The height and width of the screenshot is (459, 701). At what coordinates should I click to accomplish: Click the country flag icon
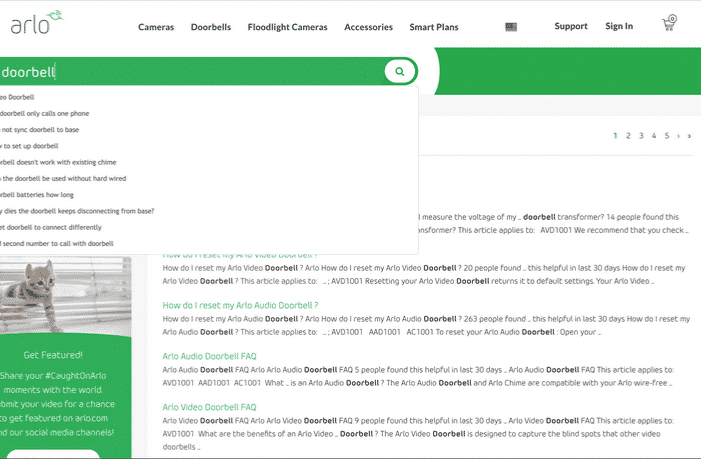(x=511, y=27)
